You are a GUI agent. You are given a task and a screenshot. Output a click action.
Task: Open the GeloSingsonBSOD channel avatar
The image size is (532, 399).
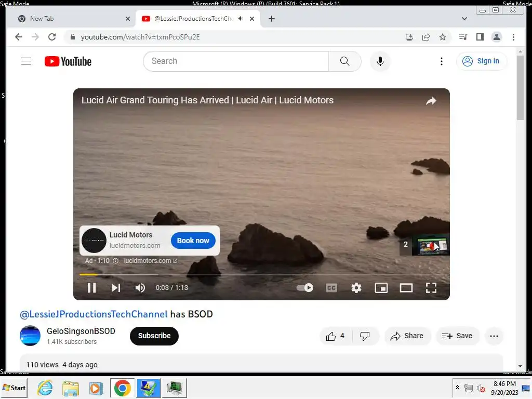point(30,336)
